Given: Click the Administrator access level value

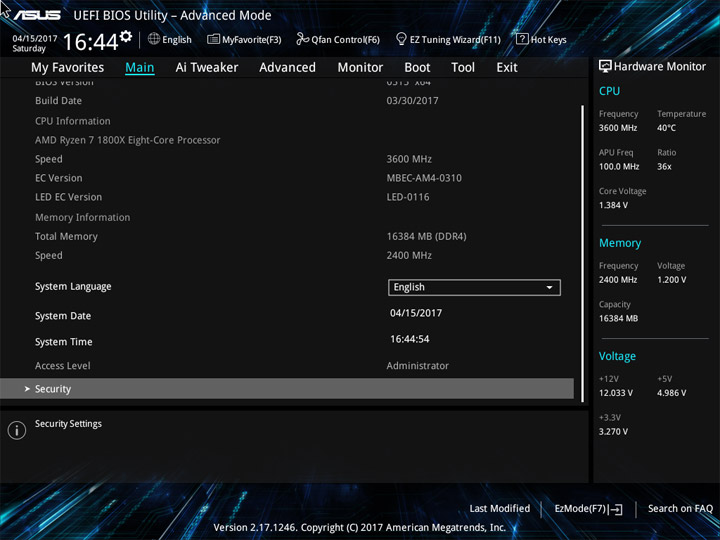Looking at the screenshot, I should tap(417, 366).
